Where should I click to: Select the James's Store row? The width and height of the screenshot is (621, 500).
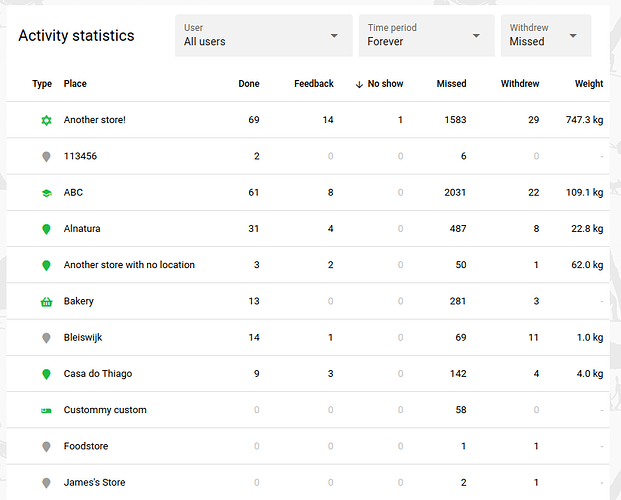(x=308, y=482)
